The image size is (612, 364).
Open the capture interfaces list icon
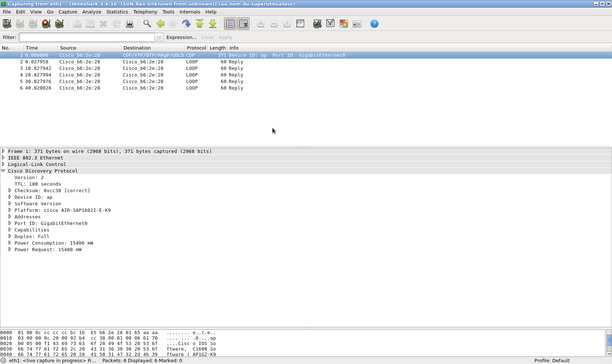pyautogui.click(x=7, y=24)
